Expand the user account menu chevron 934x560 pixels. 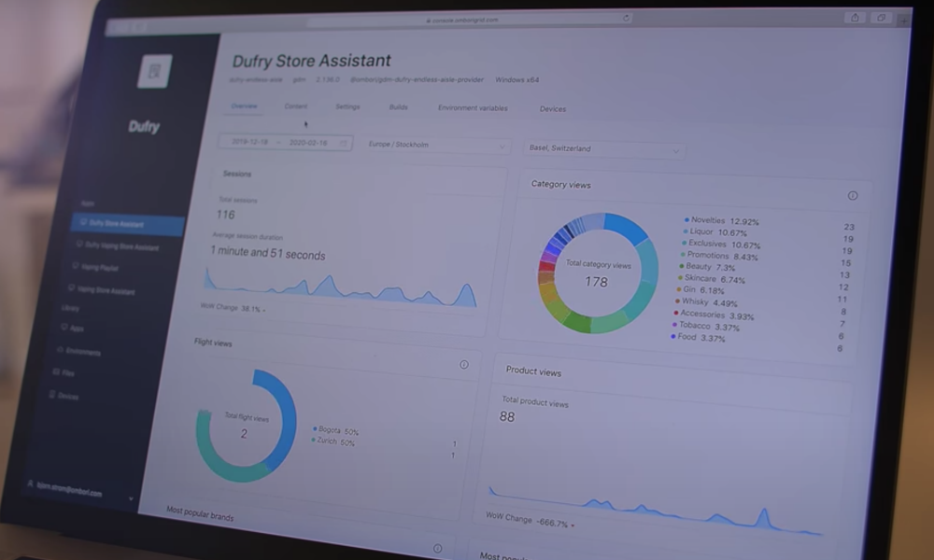point(131,498)
